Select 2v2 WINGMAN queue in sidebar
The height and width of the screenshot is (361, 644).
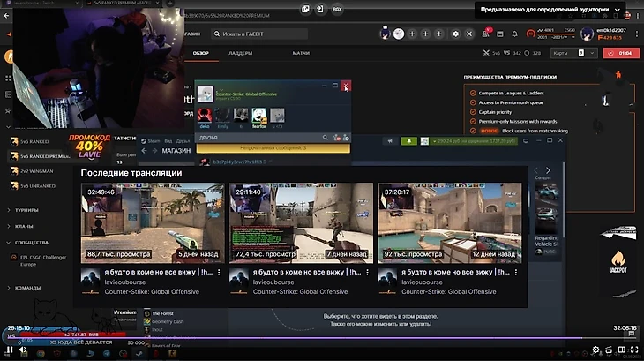35,171
